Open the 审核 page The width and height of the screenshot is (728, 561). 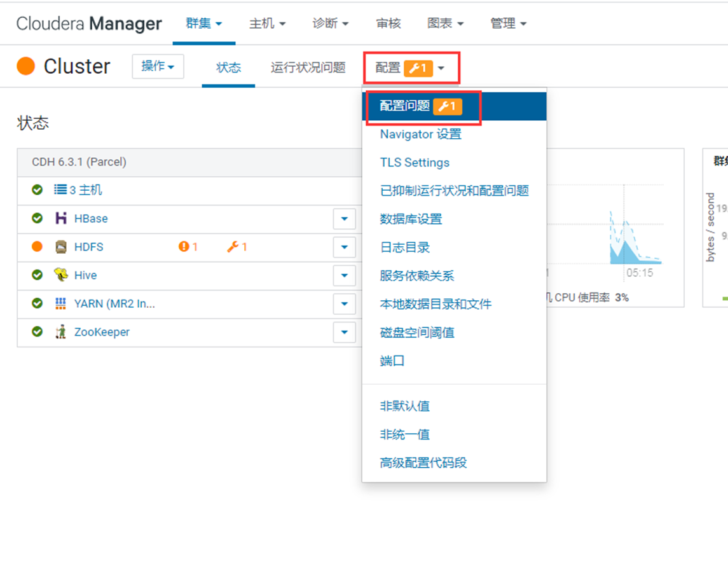388,24
